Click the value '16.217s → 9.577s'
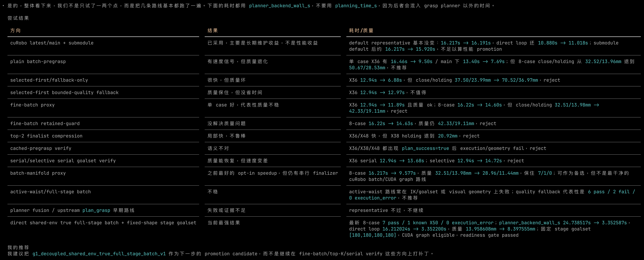This screenshot has height=260, width=644. [x=392, y=173]
